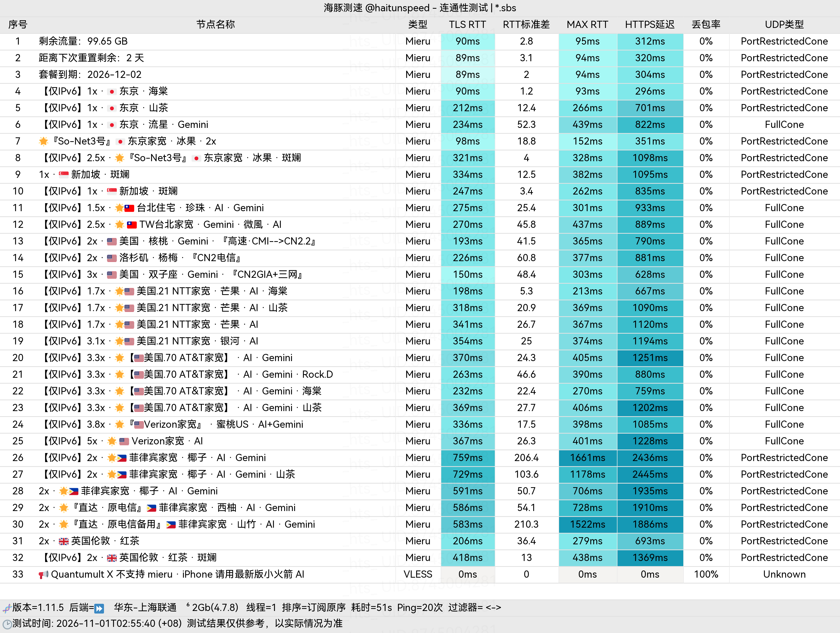Screen dimensions: 840x633
Task: Click the 759ms TLS RTT cell
Action: click(x=468, y=458)
